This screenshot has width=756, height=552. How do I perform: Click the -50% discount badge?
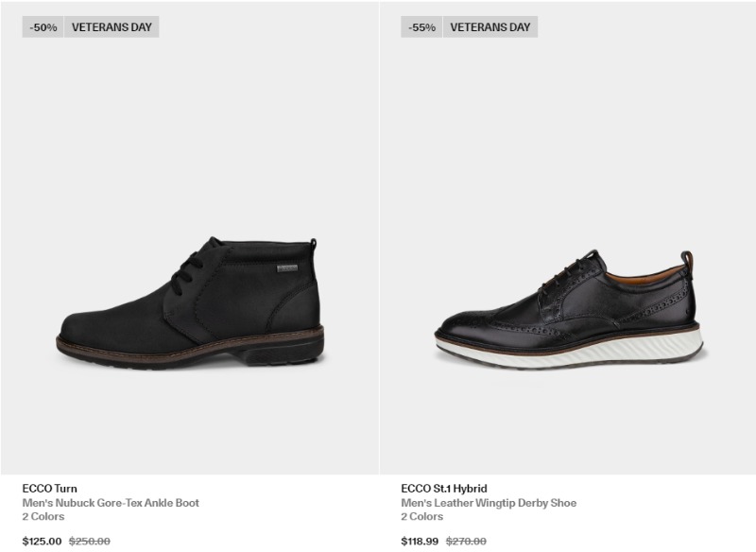click(x=43, y=27)
